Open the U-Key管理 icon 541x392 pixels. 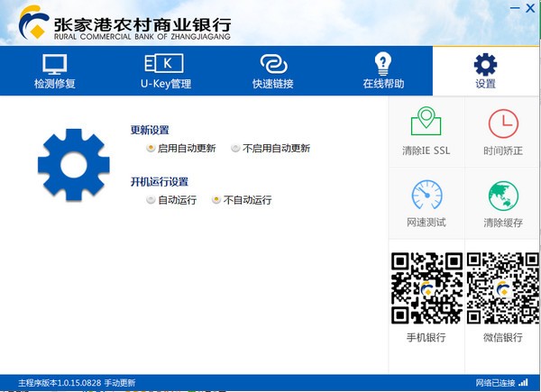tap(164, 63)
